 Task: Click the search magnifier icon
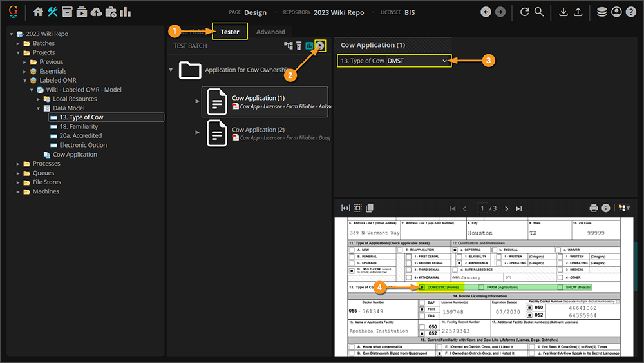click(x=539, y=12)
